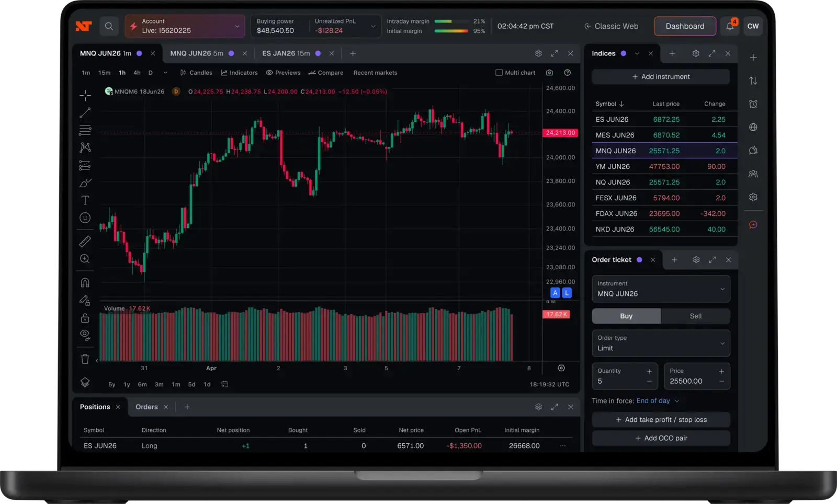Toggle the magnet snap mode

point(85,283)
